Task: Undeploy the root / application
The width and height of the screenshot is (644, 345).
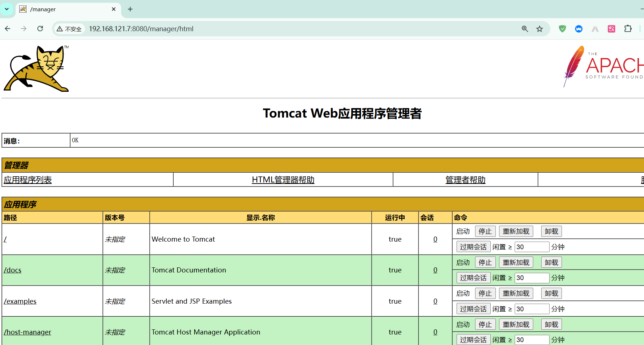Action: (551, 231)
